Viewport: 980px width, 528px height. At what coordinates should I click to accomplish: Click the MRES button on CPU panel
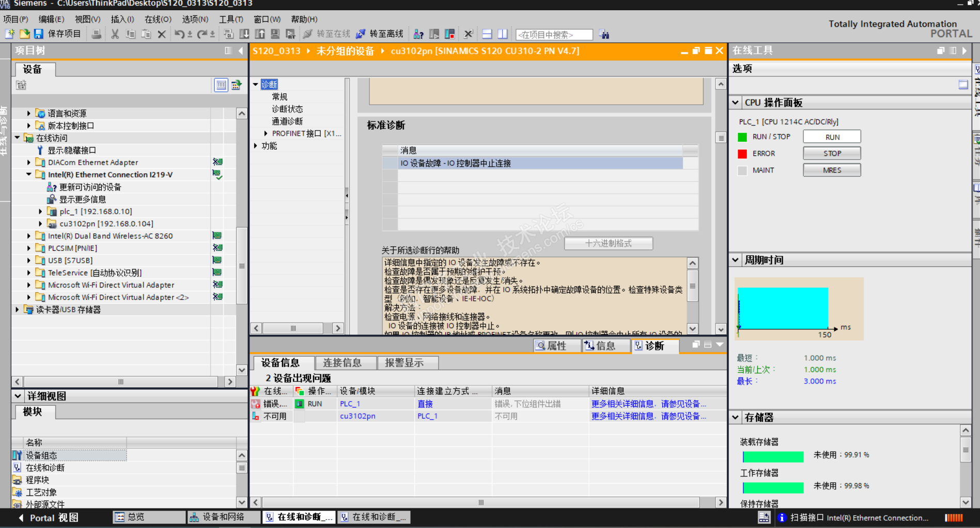(832, 170)
